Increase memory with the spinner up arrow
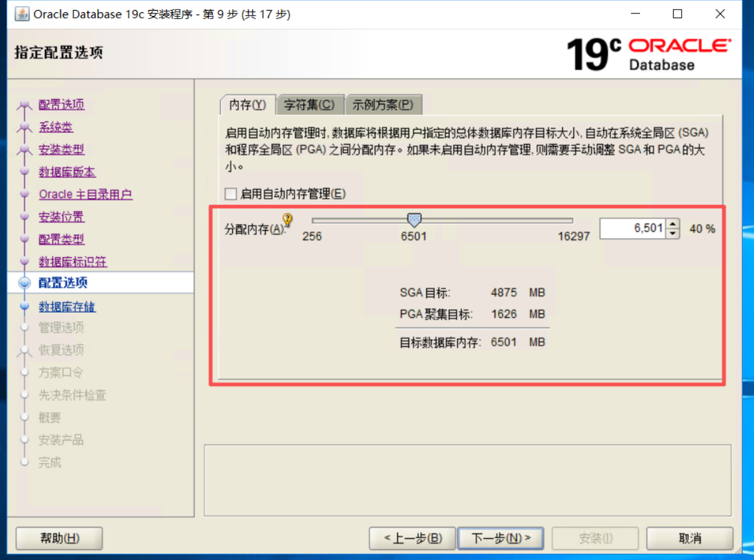754x560 pixels. [673, 224]
